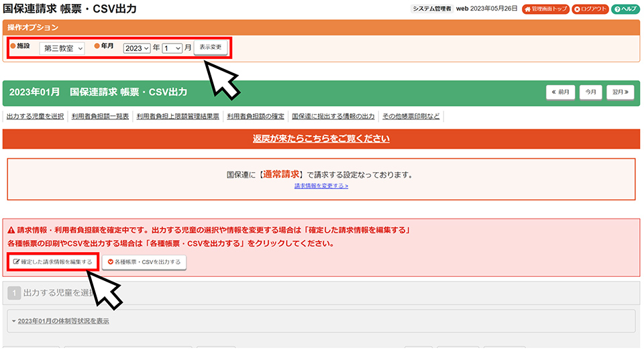
Task: Open the その他帳票印刷など tab link
Action: click(x=411, y=117)
